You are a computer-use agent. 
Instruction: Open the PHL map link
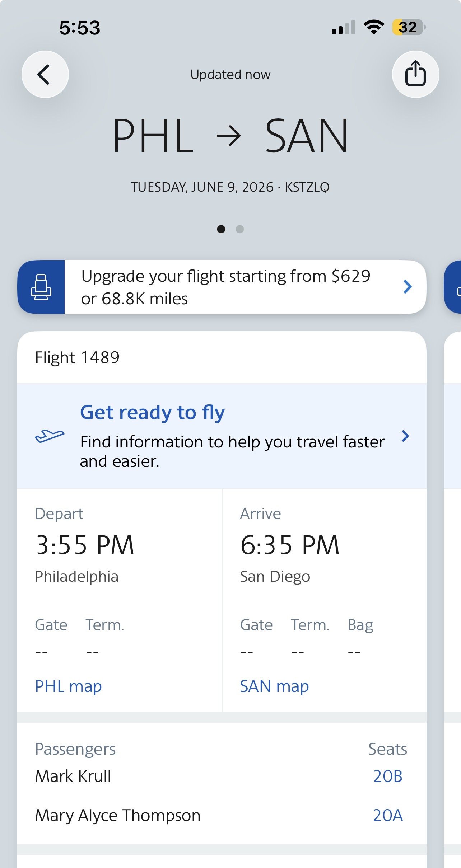[x=68, y=686]
